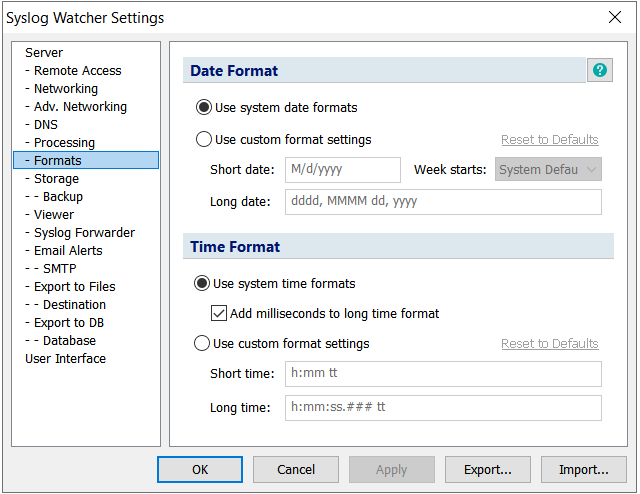Click the Apply button
The width and height of the screenshot is (640, 494).
coord(392,470)
